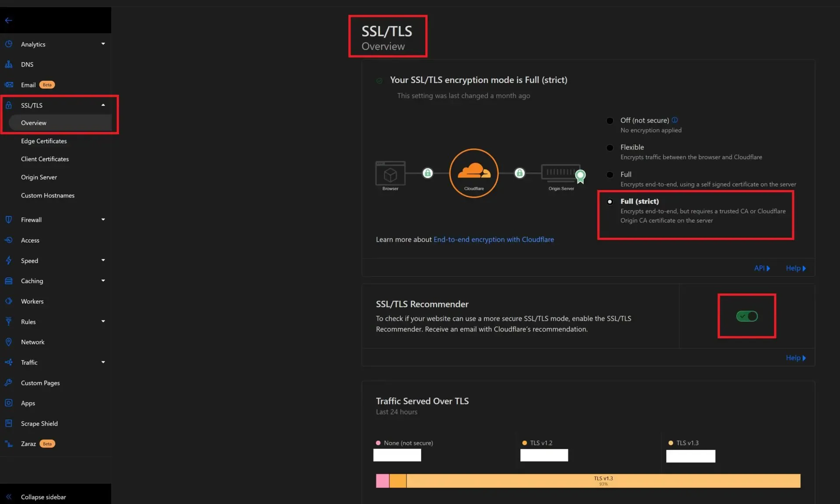Open Firewall via its shield icon
The height and width of the screenshot is (504, 840).
point(9,219)
